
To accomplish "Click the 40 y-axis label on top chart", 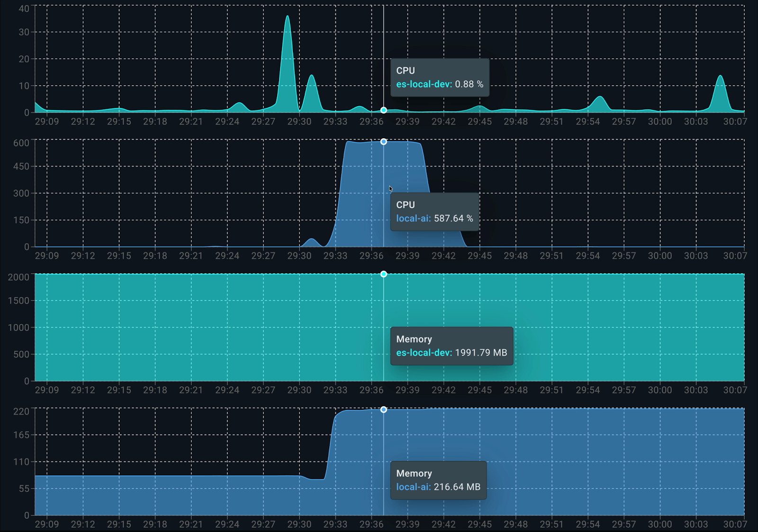I will [x=24, y=9].
